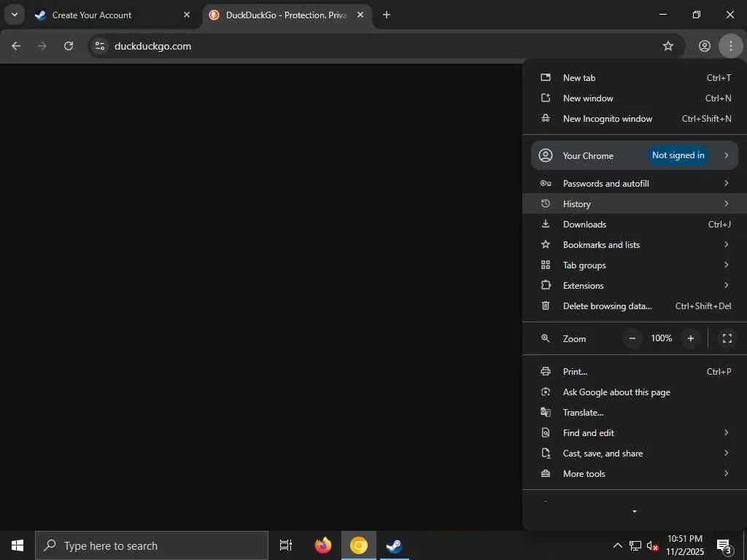The height and width of the screenshot is (560, 747).
Task: Launch Firefox from the taskbar
Action: pos(323,545)
